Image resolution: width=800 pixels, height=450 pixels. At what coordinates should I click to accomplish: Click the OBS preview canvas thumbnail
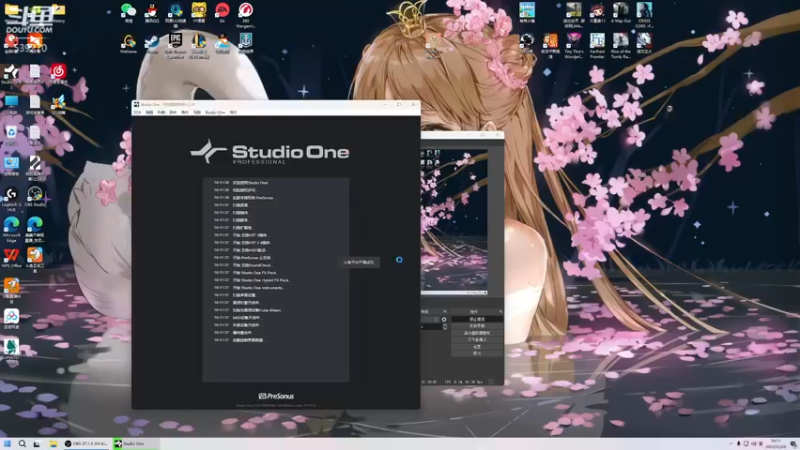tap(454, 222)
